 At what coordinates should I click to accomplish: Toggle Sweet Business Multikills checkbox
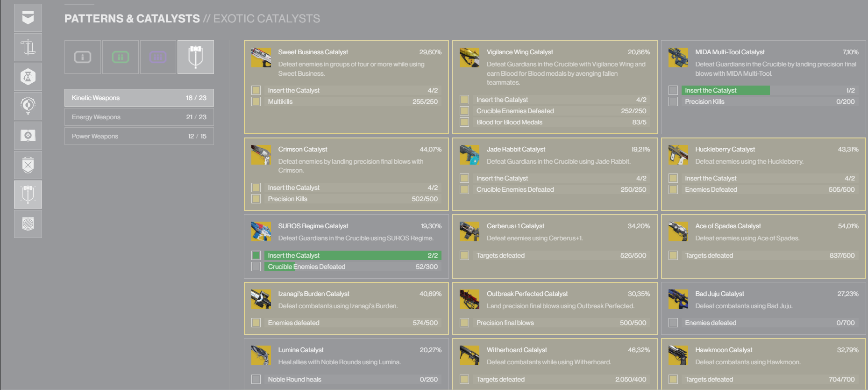(x=256, y=101)
